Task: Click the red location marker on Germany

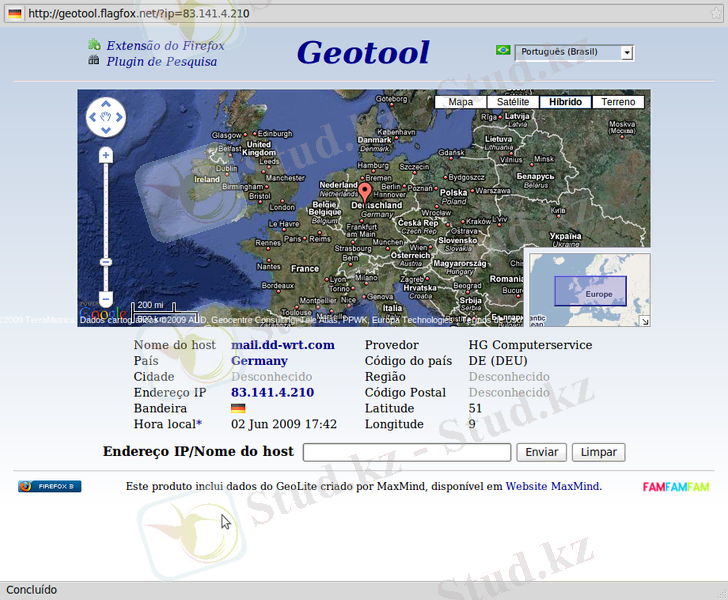Action: (x=365, y=193)
